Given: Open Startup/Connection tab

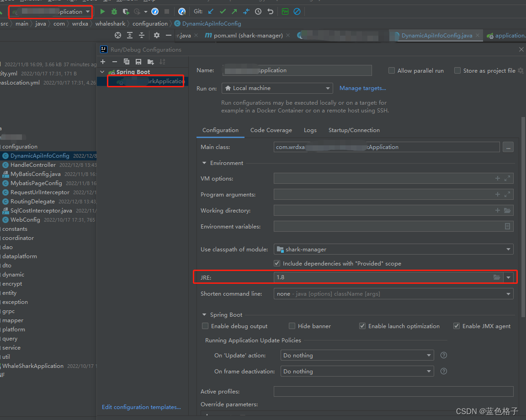Looking at the screenshot, I should click(354, 130).
